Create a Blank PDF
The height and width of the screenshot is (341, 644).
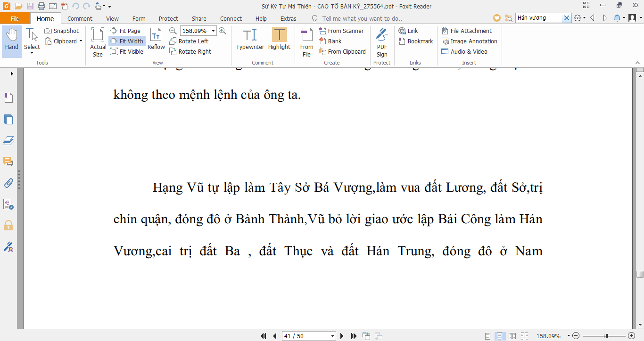330,41
